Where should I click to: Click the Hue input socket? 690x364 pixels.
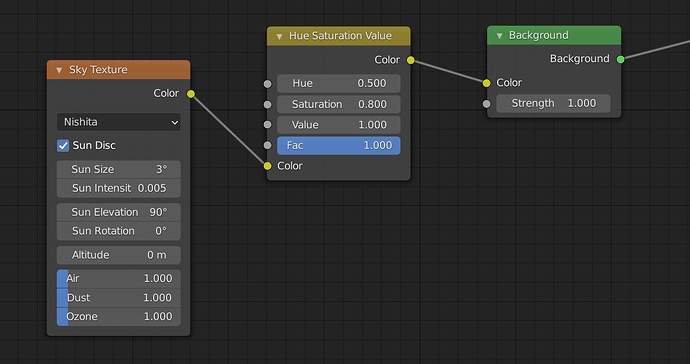268,84
